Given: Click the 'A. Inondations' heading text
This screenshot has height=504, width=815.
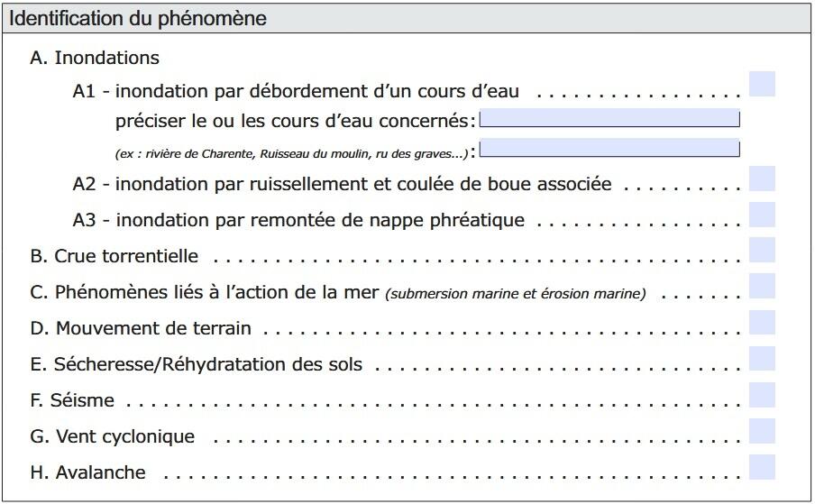Looking at the screenshot, I should pos(94,58).
